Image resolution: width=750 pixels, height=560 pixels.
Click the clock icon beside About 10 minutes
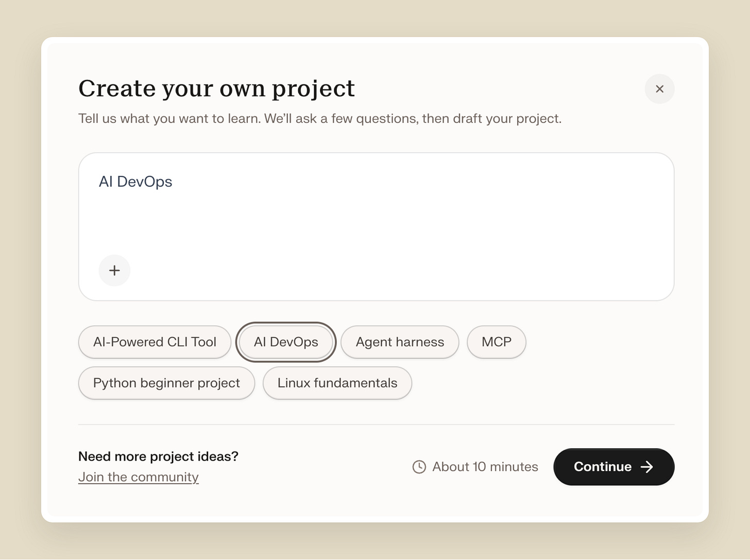coord(419,467)
